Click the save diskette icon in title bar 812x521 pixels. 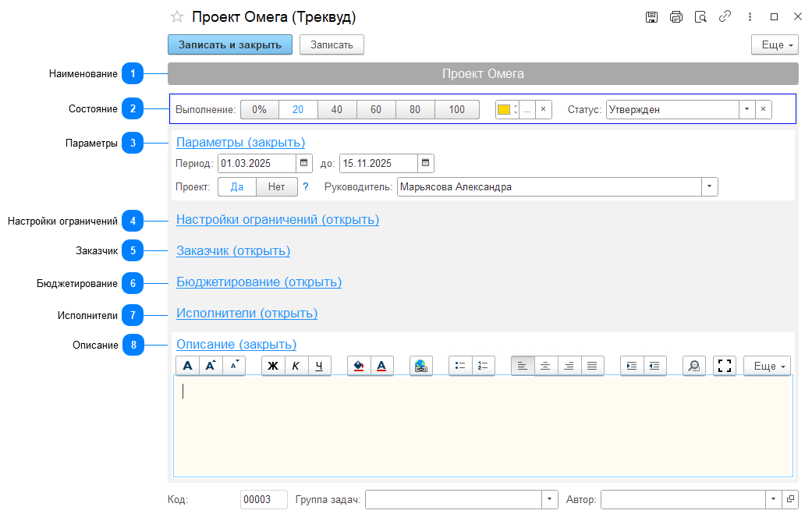click(x=651, y=17)
